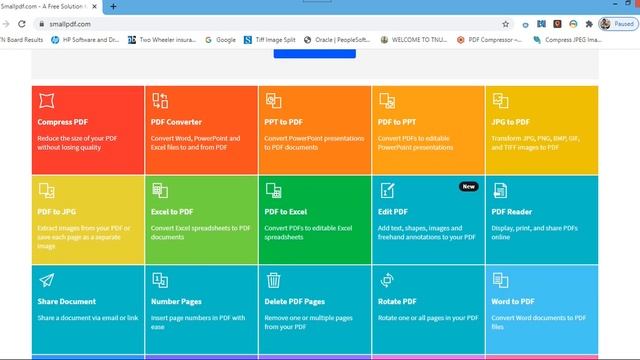Click the Share Document paper plane icon
The height and width of the screenshot is (360, 640).
tap(47, 280)
